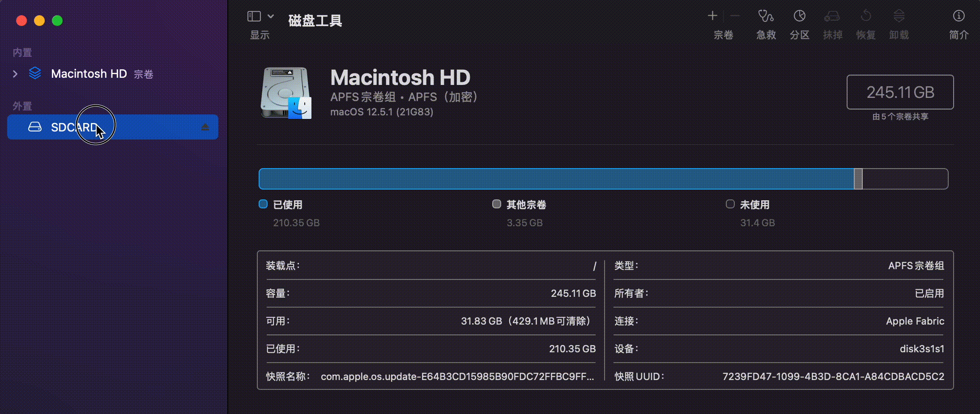Remove a volume with the minus icon
980x414 pixels.
click(x=734, y=16)
